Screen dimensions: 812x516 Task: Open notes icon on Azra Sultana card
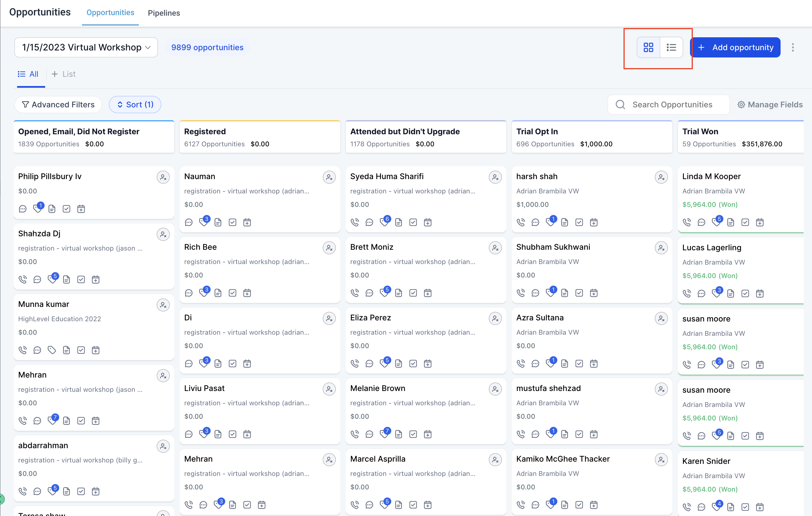coord(565,364)
